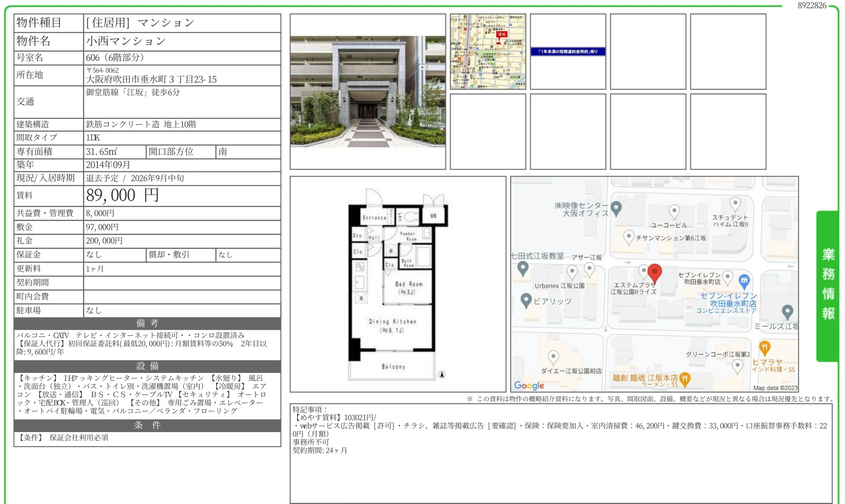Click the postal code 〒564-0062

coord(103,70)
